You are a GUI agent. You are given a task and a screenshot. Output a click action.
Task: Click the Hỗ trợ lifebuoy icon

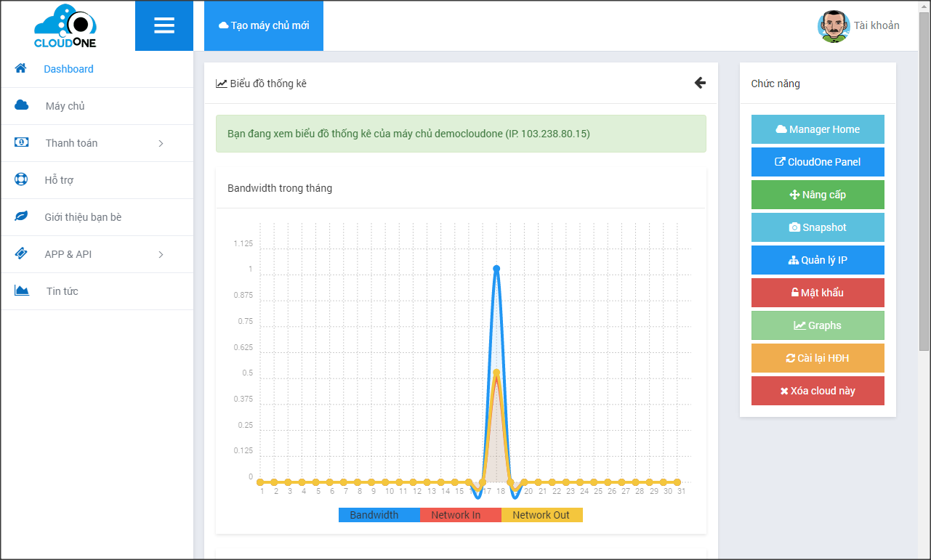(x=22, y=179)
